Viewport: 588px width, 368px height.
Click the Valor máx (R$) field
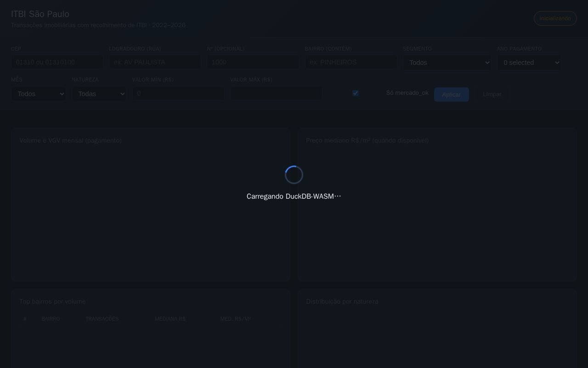[x=276, y=93]
